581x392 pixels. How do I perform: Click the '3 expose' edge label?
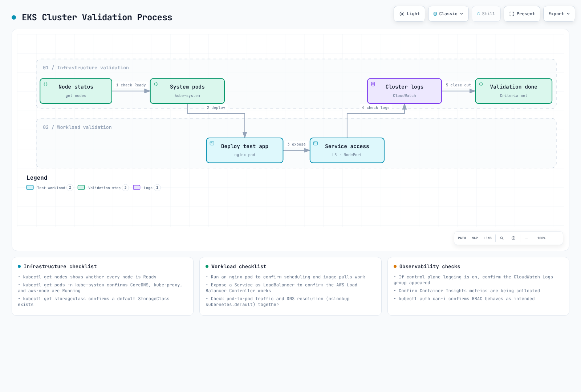(x=297, y=144)
